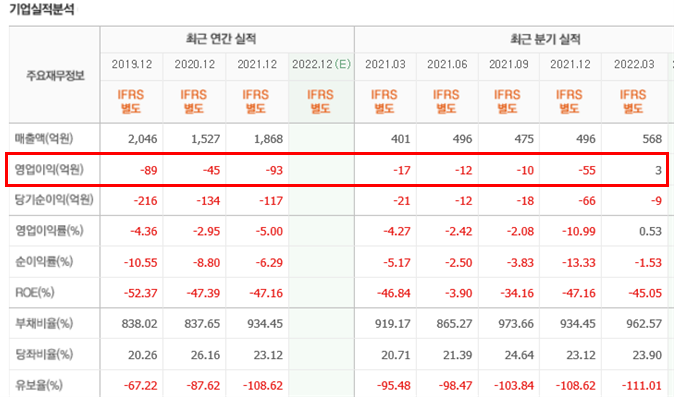The width and height of the screenshot is (676, 397).
Task: Click the 2020.12 annual column header
Action: (x=194, y=65)
